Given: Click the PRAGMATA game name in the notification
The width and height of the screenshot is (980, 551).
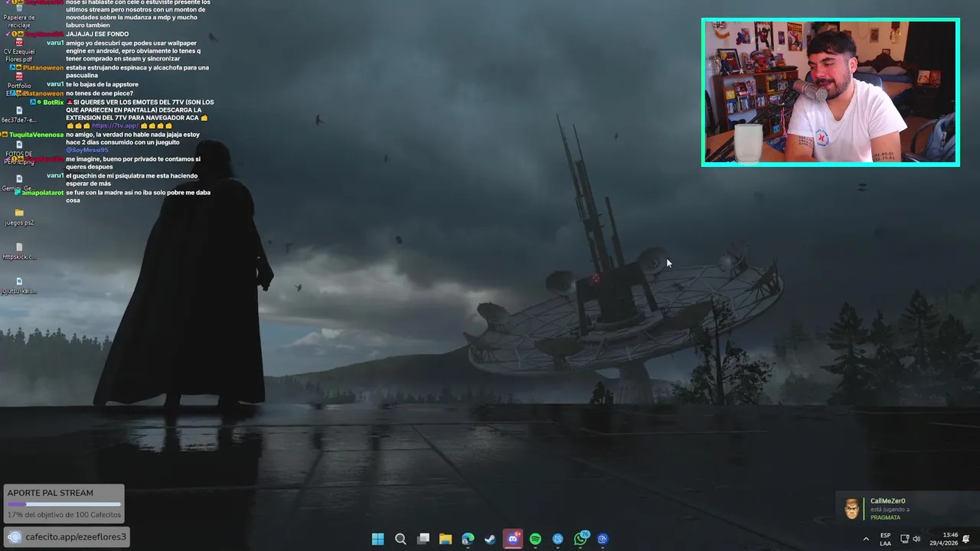Looking at the screenshot, I should (886, 518).
